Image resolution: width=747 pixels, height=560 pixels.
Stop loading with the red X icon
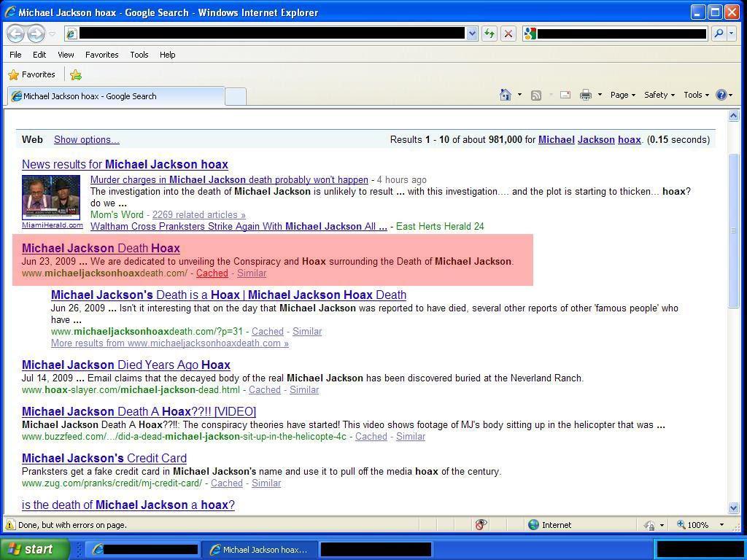(508, 34)
